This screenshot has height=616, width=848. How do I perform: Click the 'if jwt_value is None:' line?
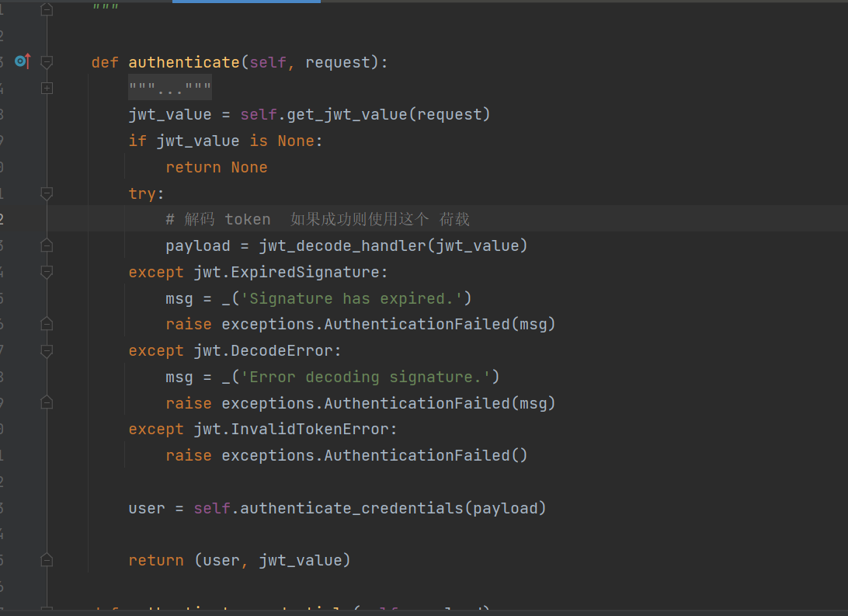(225, 141)
